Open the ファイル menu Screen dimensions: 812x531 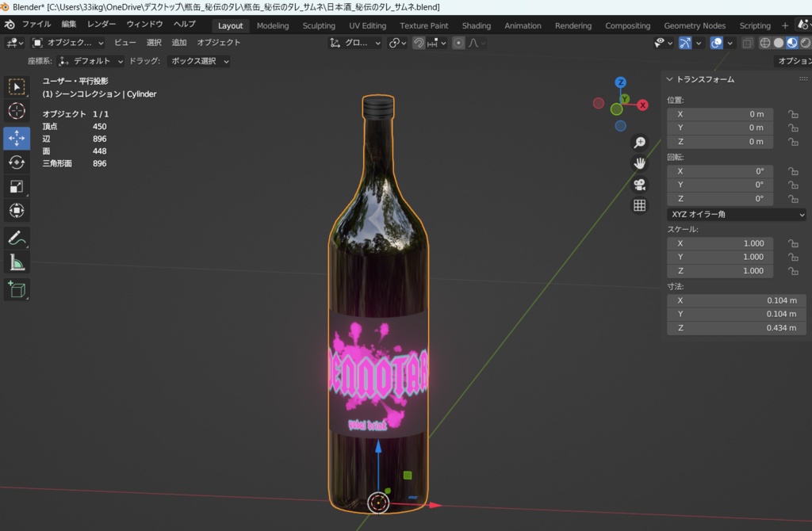(x=36, y=25)
